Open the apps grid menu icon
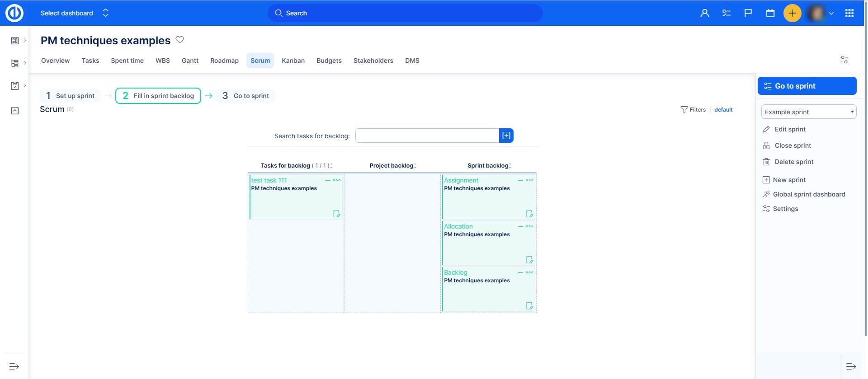This screenshot has width=868, height=379. [849, 13]
